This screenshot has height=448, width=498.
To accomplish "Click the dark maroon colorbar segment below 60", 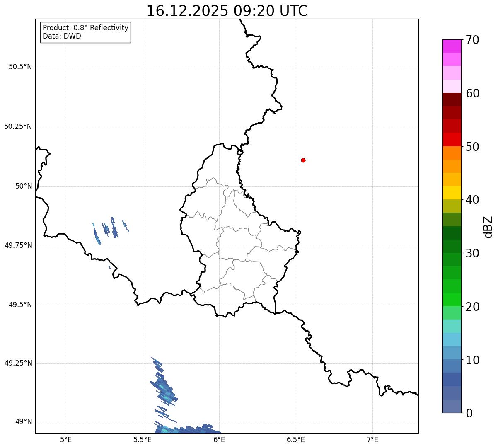I will [452, 99].
